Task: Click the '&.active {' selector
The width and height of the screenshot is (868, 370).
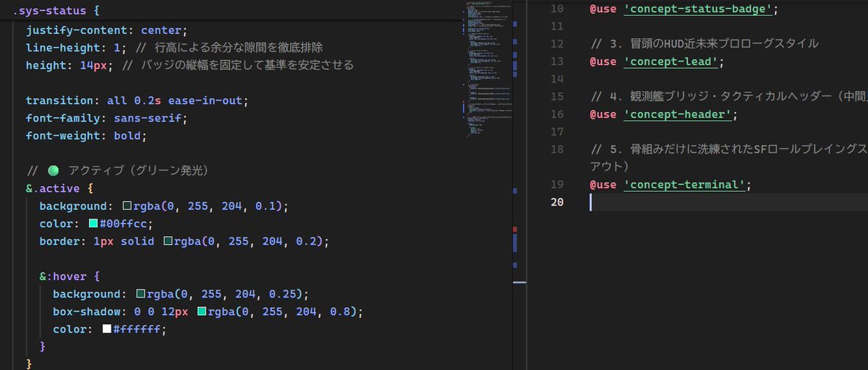Action: [x=59, y=188]
